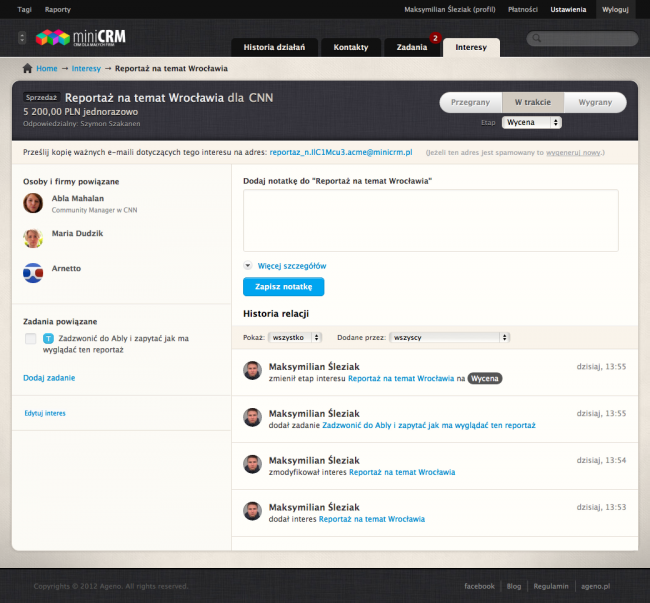Screen dimensions: 650x603
Task: Click the Wycena stage badge in history
Action: pos(485,378)
